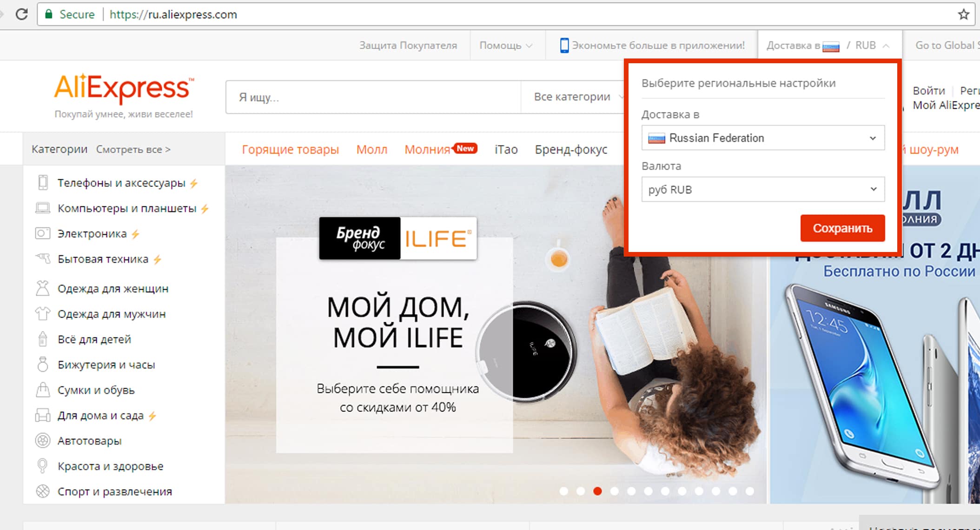Click the Сохранить button
Screen dimensions: 980x530
842,228
